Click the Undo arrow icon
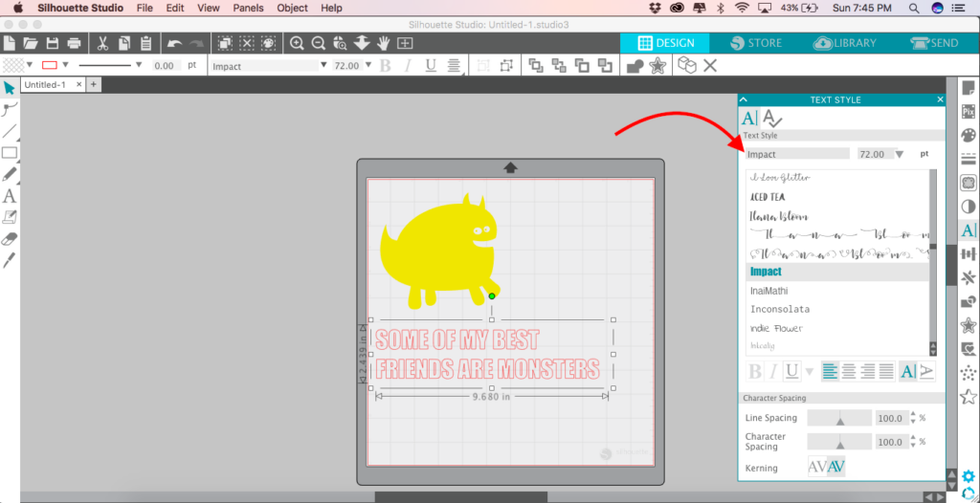Image resolution: width=980 pixels, height=503 pixels. 173,43
